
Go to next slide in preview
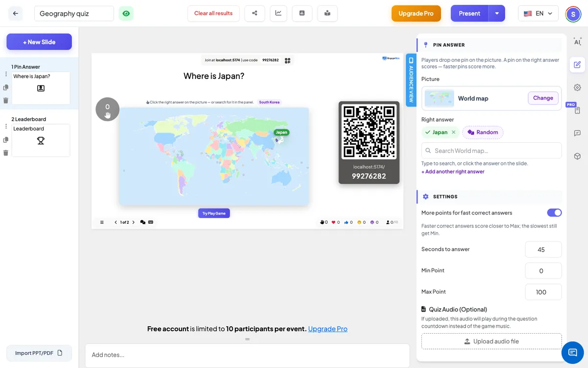[133, 222]
